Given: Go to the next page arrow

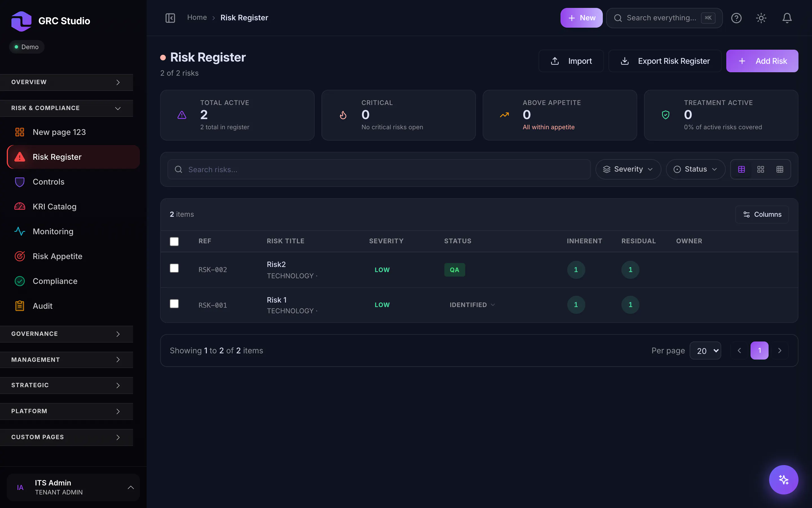Looking at the screenshot, I should 780,351.
